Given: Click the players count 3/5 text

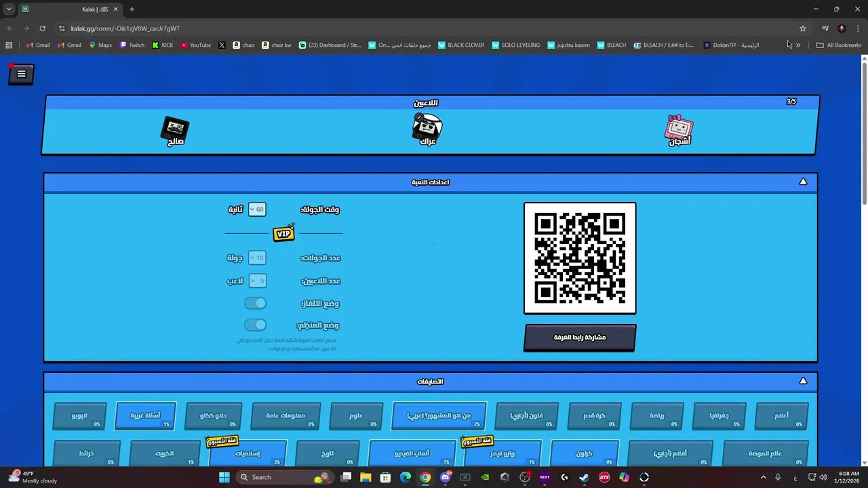Looking at the screenshot, I should pos(791,102).
